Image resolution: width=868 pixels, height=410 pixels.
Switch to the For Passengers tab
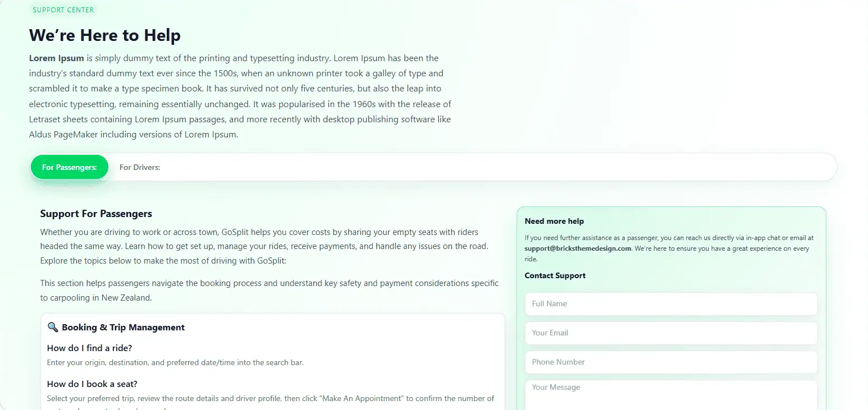(x=70, y=167)
